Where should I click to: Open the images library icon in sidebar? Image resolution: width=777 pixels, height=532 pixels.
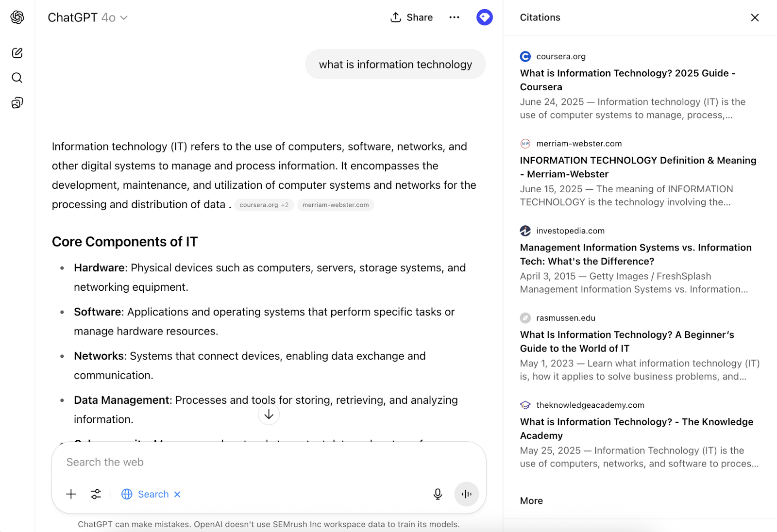coord(17,102)
